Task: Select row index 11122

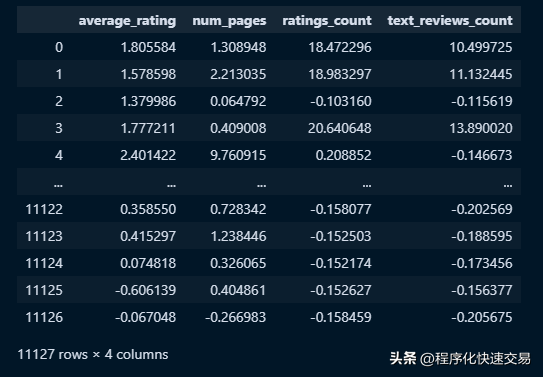Action: 44,209
